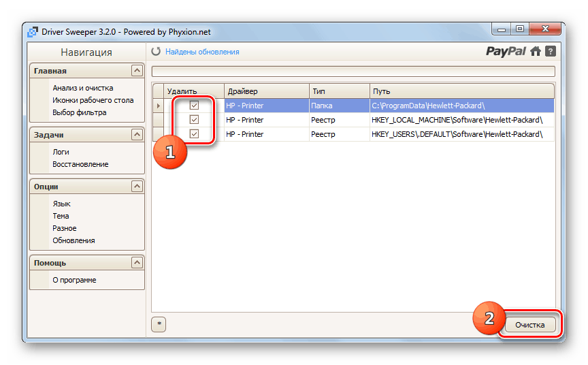Toggle delete checkbox for HKEY_LOCAL_MACHINE row
Screen dimensions: 588x365
click(x=194, y=120)
